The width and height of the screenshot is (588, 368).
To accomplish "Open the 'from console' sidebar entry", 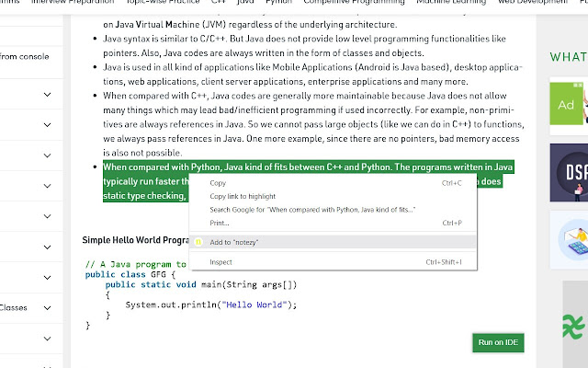I will (25, 57).
